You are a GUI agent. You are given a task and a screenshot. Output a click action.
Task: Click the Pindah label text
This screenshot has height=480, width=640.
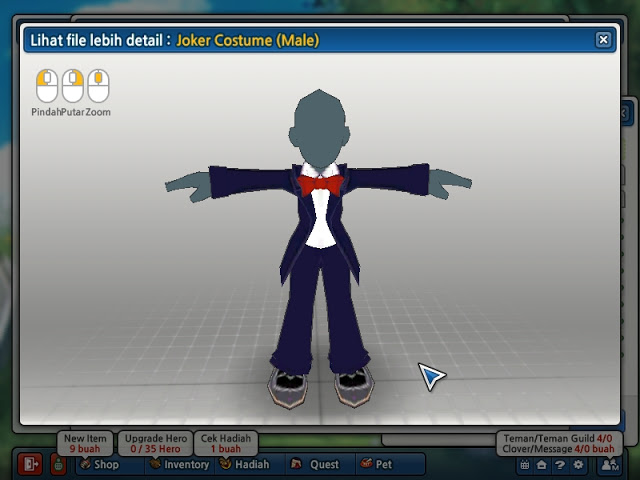tap(46, 112)
